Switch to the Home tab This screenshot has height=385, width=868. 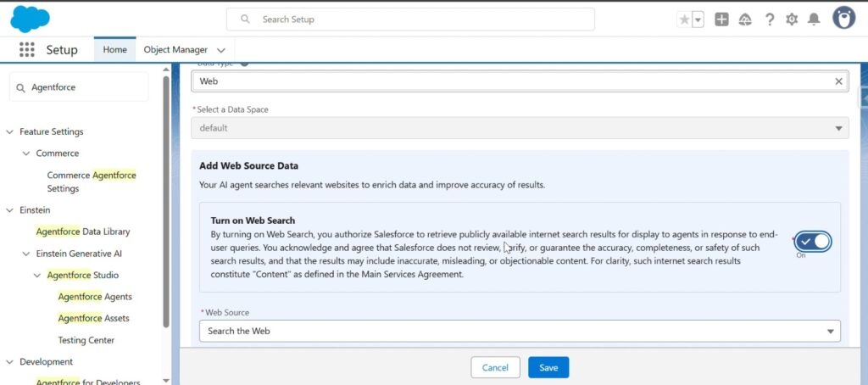point(114,50)
